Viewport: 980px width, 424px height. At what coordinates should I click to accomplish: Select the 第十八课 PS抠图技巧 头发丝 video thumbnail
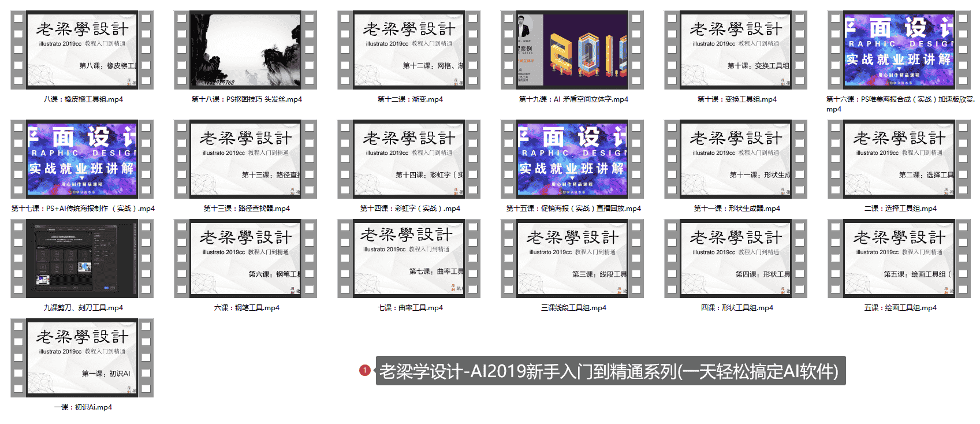[x=245, y=50]
